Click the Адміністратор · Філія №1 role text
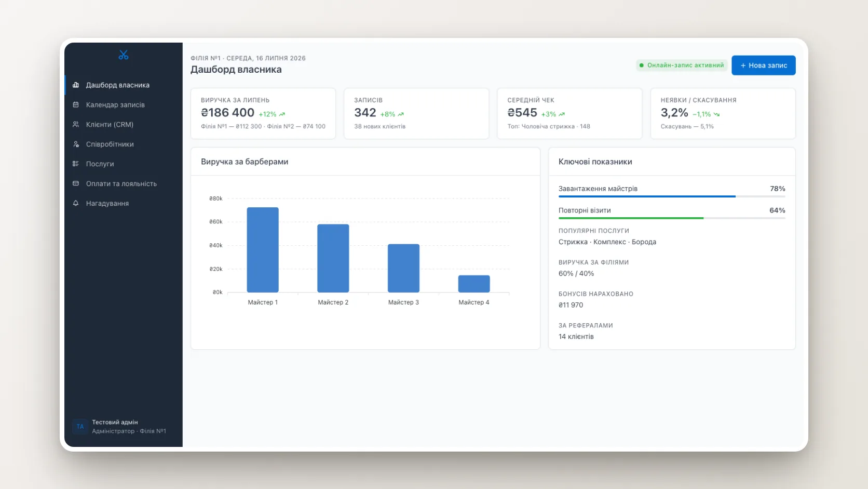The height and width of the screenshot is (489, 868). 129,431
